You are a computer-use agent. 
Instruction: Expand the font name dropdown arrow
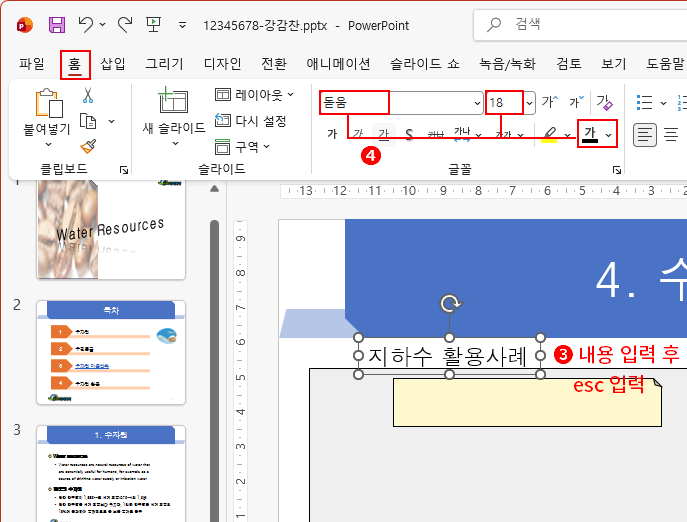(477, 103)
